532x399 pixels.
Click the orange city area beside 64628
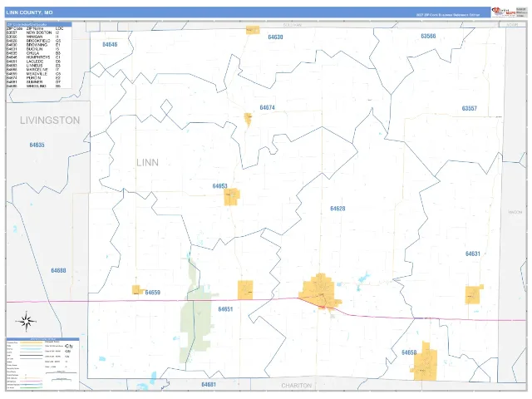pyautogui.click(x=320, y=292)
